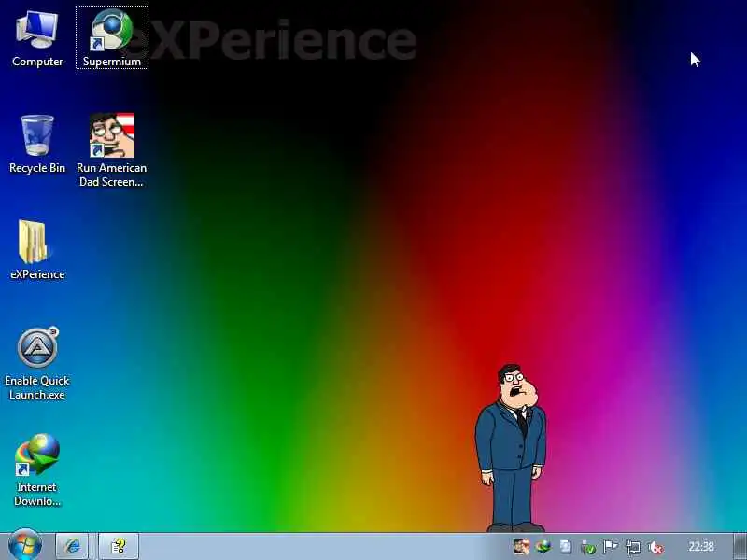Open the Computer desktop icon
This screenshot has height=560, width=747.
click(x=37, y=39)
